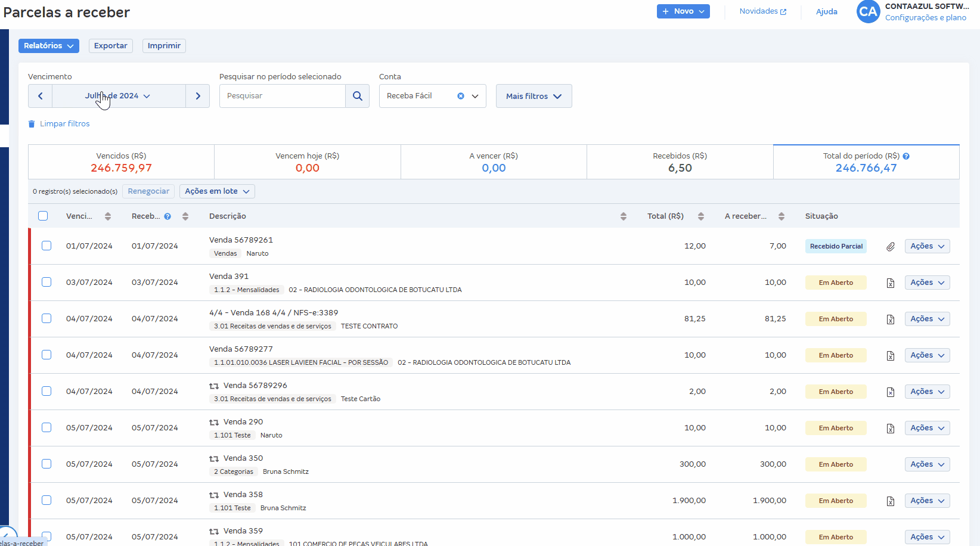Viewport: 980px width, 546px height.
Task: Check the Venda 56789261 row checkbox
Action: (46, 246)
